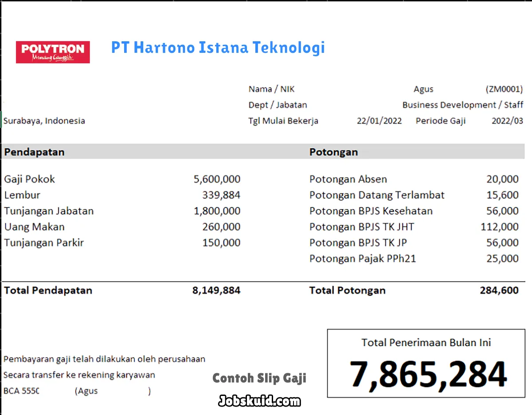Click the Total Pendapatan value 8,149,884

pyautogui.click(x=216, y=291)
